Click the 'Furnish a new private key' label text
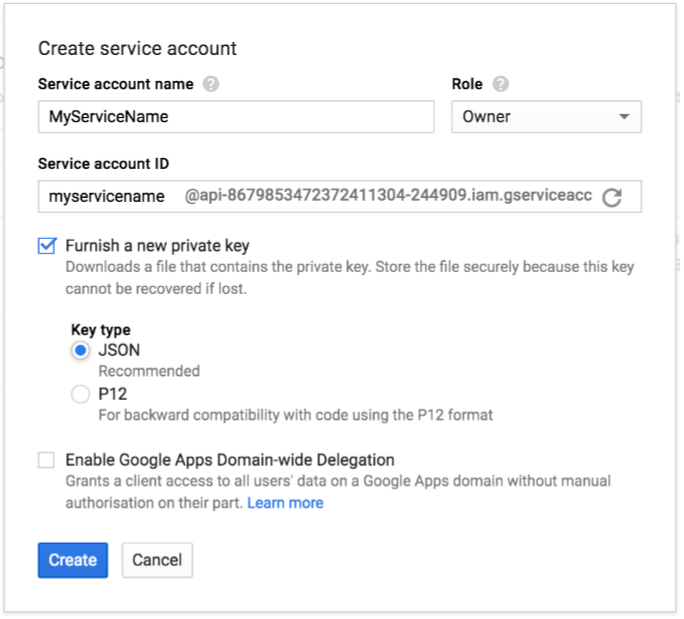 click(x=157, y=246)
